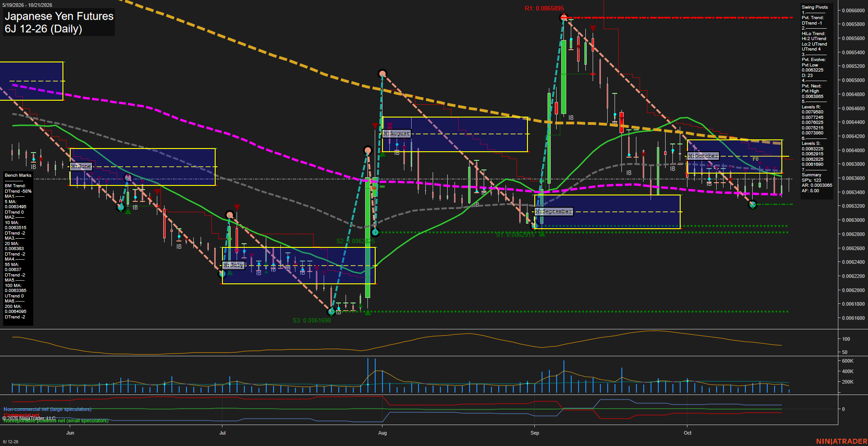Click the M:July monthly box label
868x446 pixels.
[x=234, y=265]
